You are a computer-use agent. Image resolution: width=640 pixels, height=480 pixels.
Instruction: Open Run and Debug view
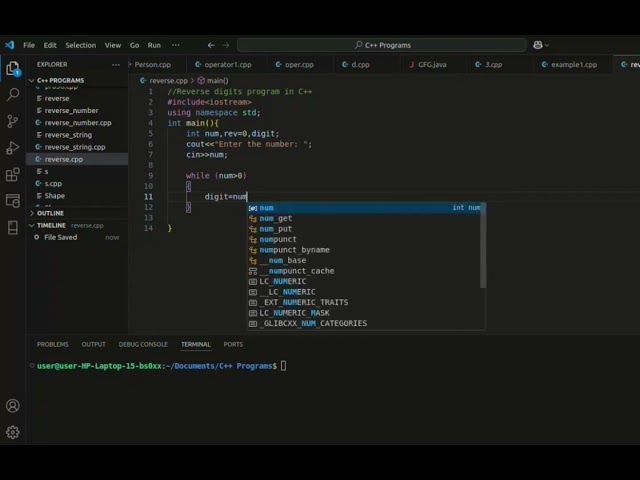(x=13, y=148)
